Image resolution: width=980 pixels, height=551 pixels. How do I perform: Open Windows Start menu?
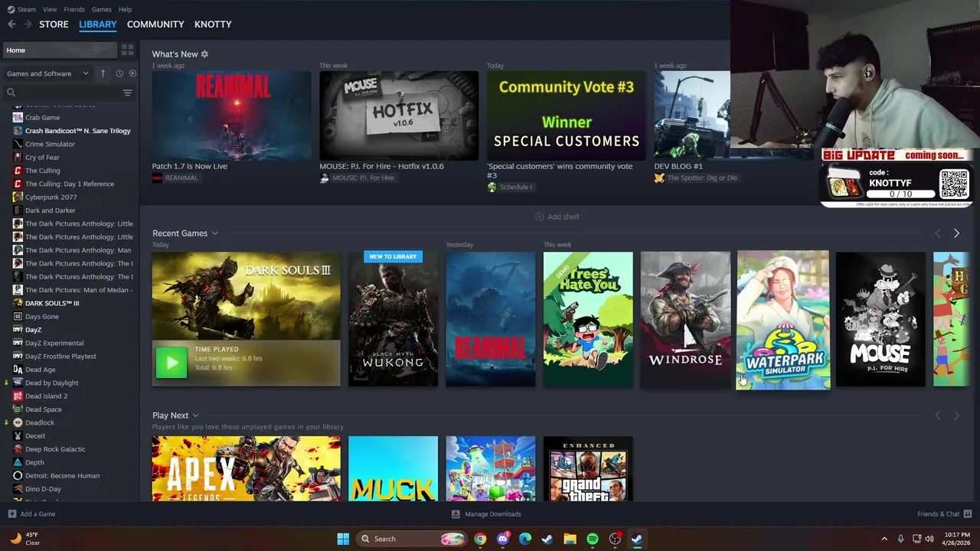coord(343,539)
